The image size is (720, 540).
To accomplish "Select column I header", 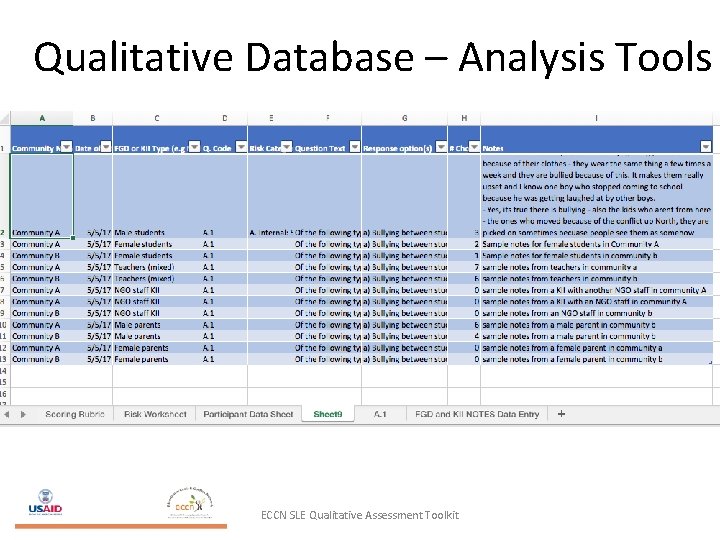I will (x=596, y=118).
